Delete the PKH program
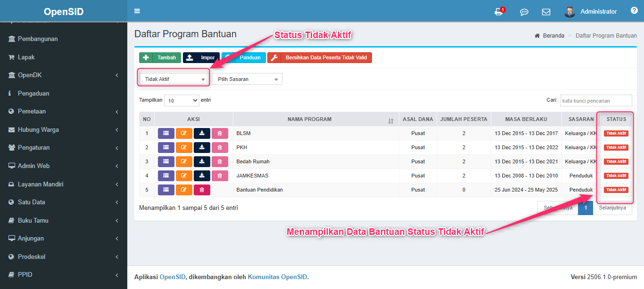644x289 pixels. click(x=220, y=147)
